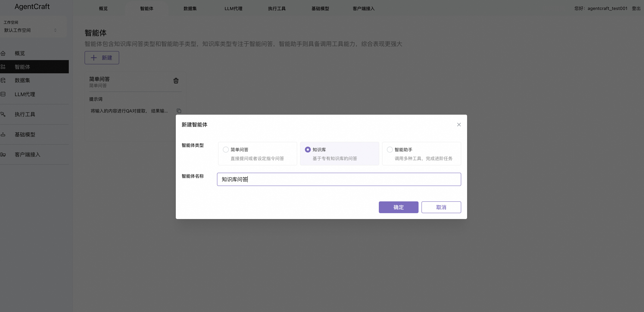Click the 执行工具 wrench icon in sidebar
Image resolution: width=644 pixels, height=312 pixels.
coord(3,114)
